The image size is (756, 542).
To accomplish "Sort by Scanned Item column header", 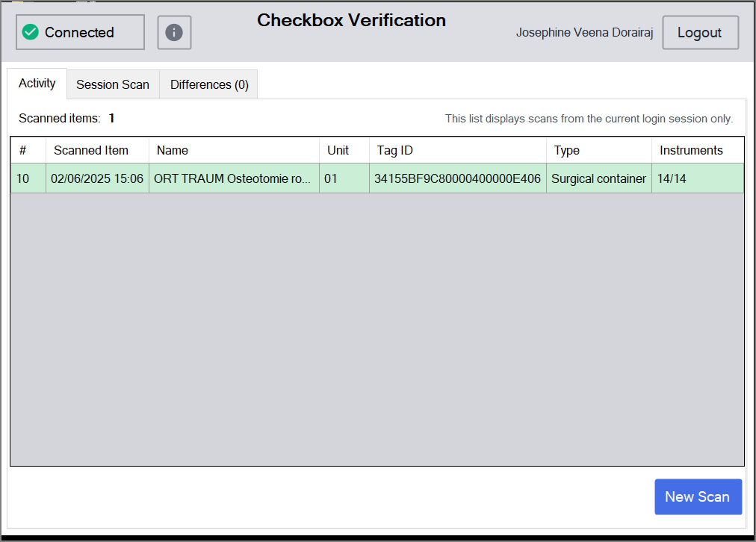I will 97,150.
